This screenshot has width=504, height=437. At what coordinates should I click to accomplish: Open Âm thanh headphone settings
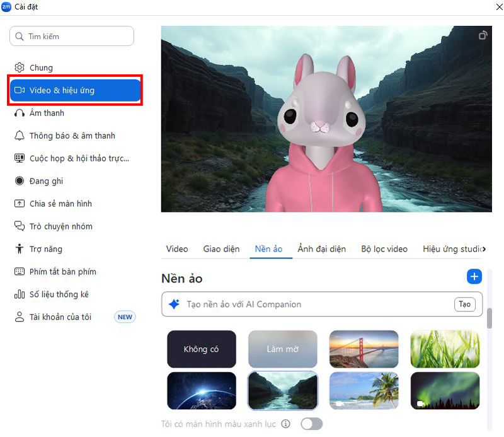click(20, 113)
